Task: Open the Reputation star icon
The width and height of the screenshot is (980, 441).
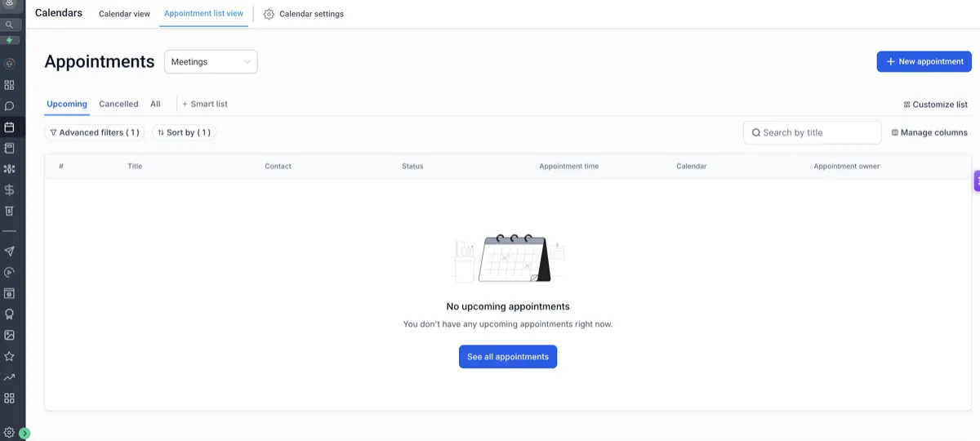Action: pos(10,356)
